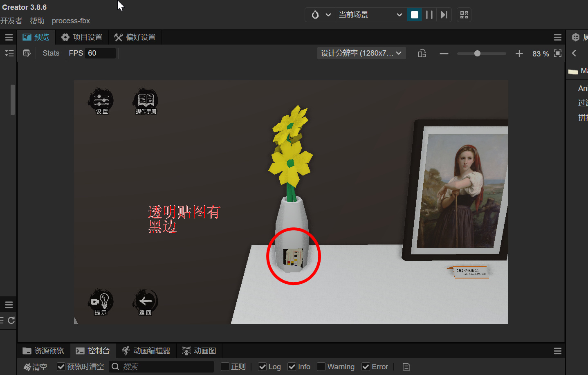Open the 动画图 tab
The width and height of the screenshot is (588, 375).
click(x=199, y=351)
